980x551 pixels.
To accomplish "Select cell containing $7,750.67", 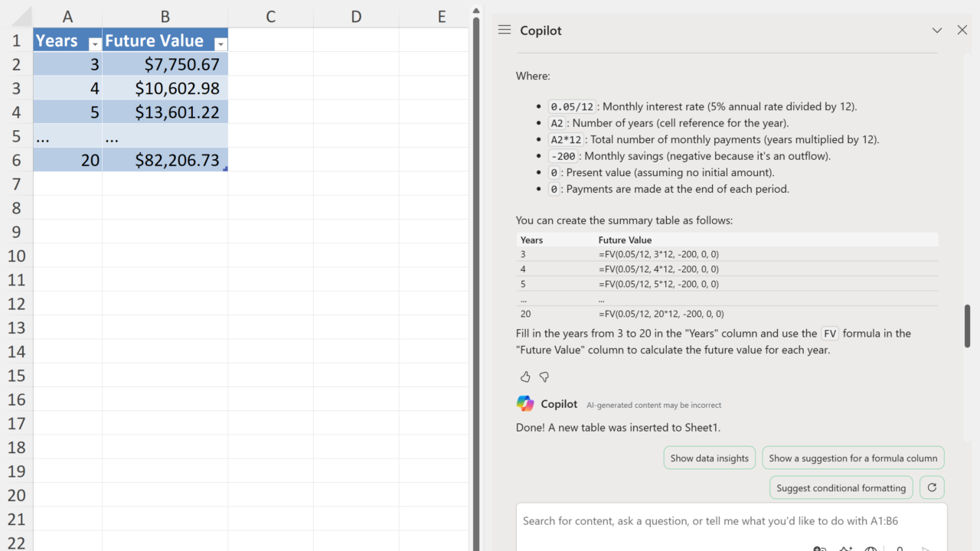I will pyautogui.click(x=165, y=64).
